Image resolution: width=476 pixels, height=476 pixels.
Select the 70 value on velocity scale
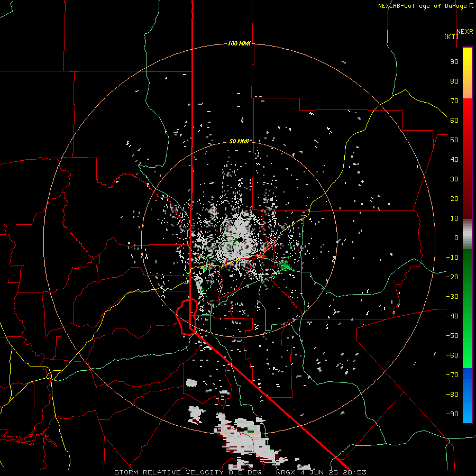point(454,101)
